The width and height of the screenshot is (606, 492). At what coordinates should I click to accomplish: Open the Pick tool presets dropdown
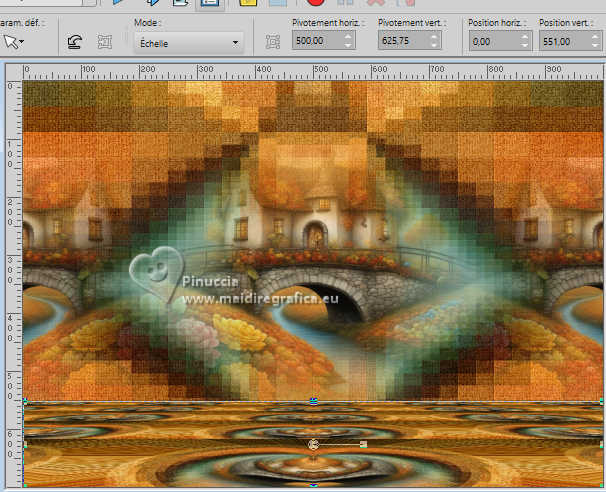pos(14,41)
